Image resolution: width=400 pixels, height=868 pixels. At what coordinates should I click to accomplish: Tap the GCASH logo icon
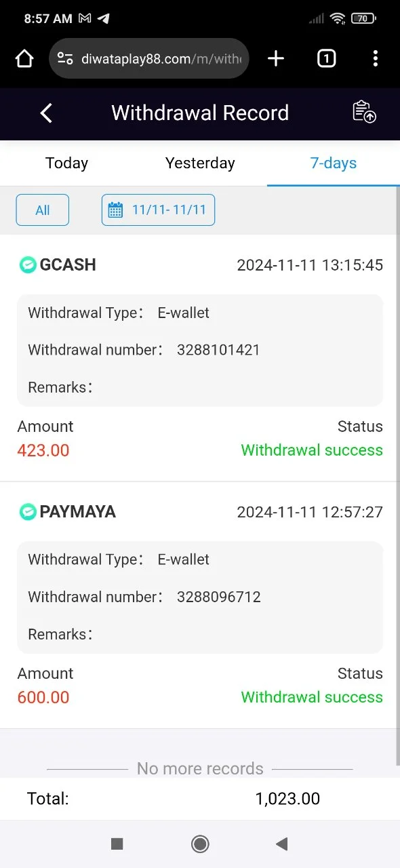tap(27, 265)
